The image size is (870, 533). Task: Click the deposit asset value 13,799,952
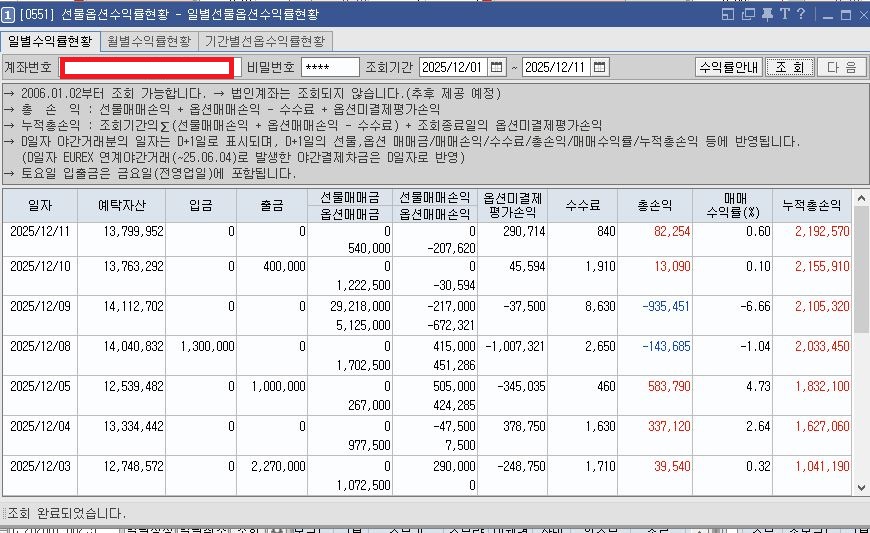pos(134,231)
